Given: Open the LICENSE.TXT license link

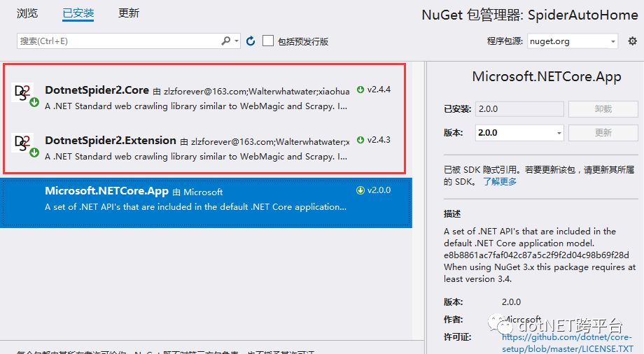Looking at the screenshot, I should (567, 343).
